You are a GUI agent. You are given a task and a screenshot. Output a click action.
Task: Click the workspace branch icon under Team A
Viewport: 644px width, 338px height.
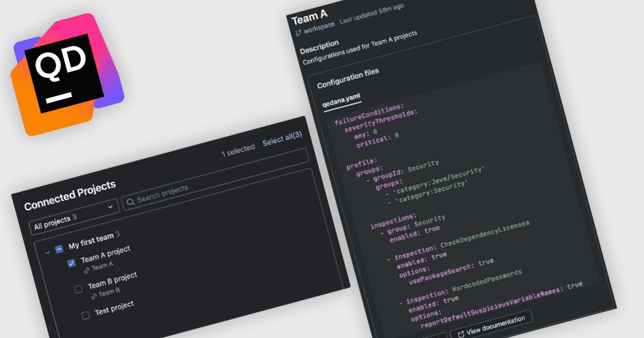point(298,33)
